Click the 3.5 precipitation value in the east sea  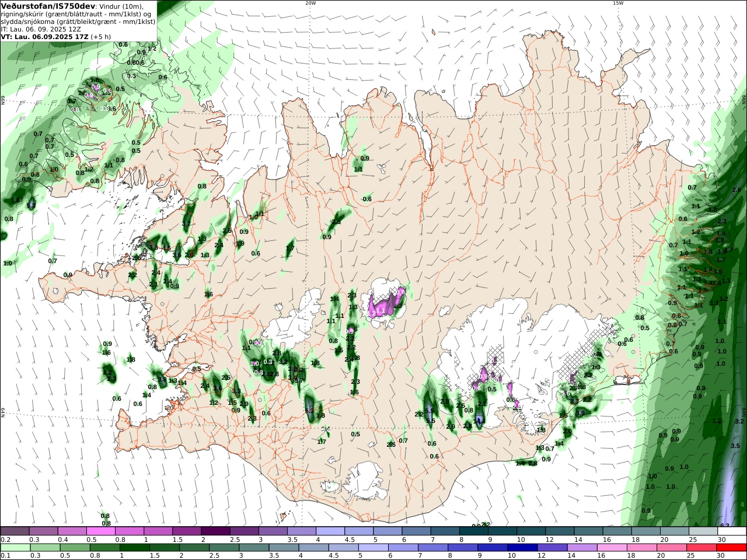(x=735, y=446)
